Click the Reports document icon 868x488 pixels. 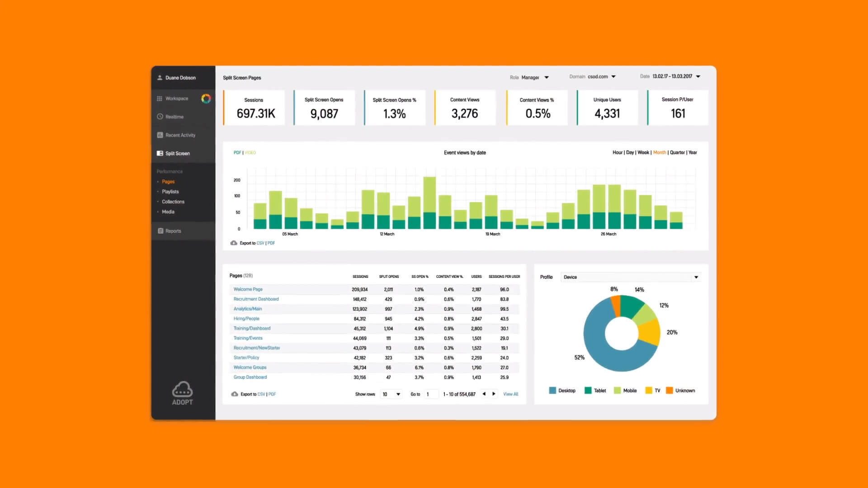tap(160, 231)
